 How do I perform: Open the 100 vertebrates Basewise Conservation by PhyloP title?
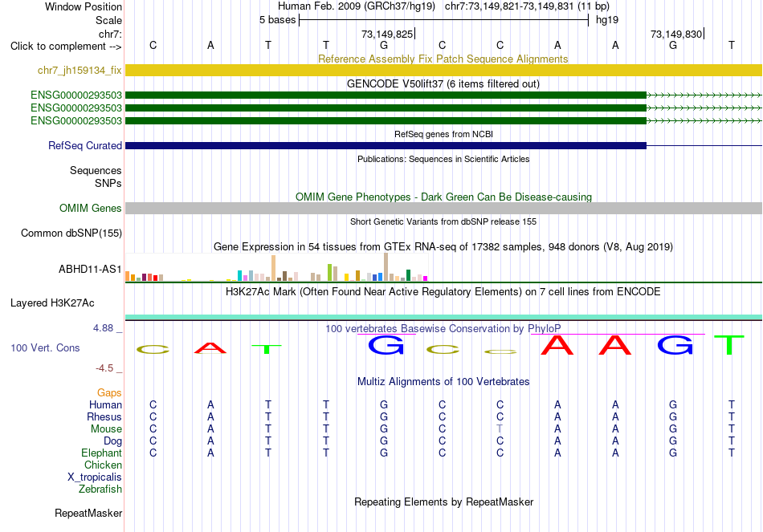click(x=443, y=329)
